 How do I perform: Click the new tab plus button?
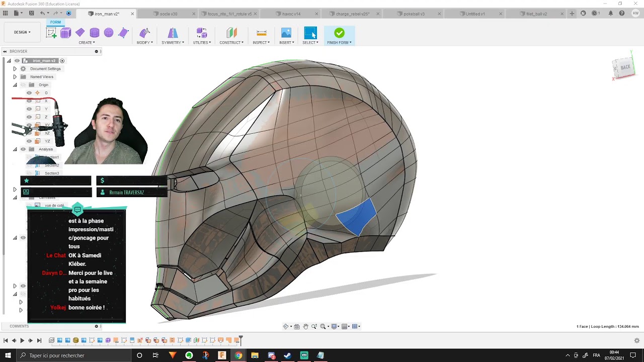pyautogui.click(x=572, y=14)
